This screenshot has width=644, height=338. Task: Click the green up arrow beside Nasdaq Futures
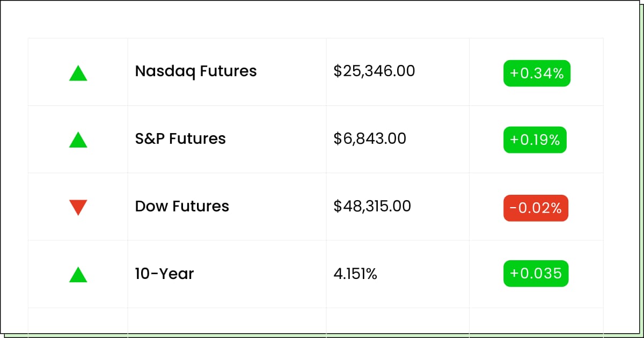(78, 73)
